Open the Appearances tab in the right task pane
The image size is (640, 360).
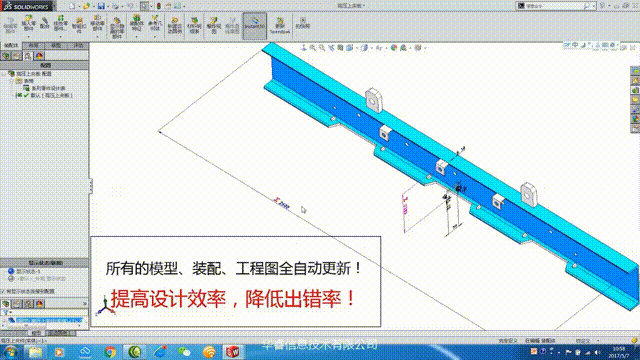[635, 118]
